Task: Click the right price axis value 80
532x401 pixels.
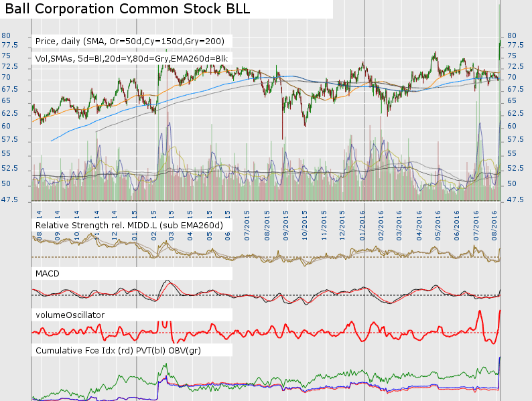Action: coord(512,35)
